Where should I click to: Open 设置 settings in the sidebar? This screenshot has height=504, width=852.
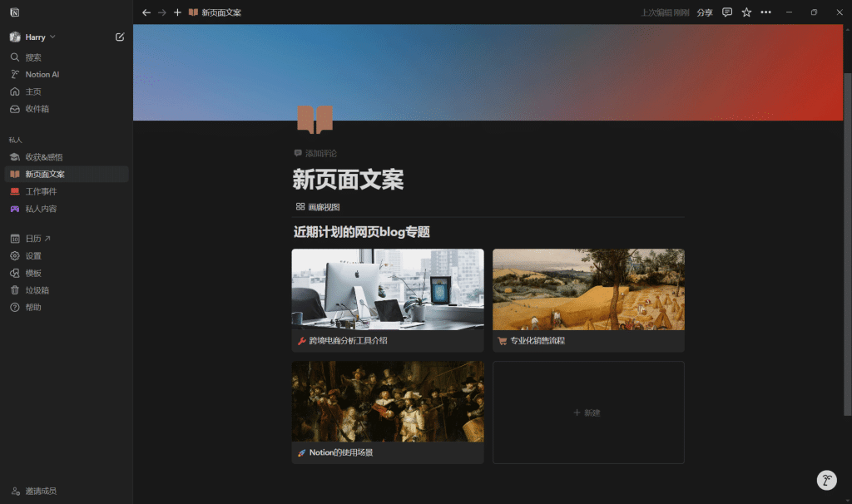tap(67, 256)
